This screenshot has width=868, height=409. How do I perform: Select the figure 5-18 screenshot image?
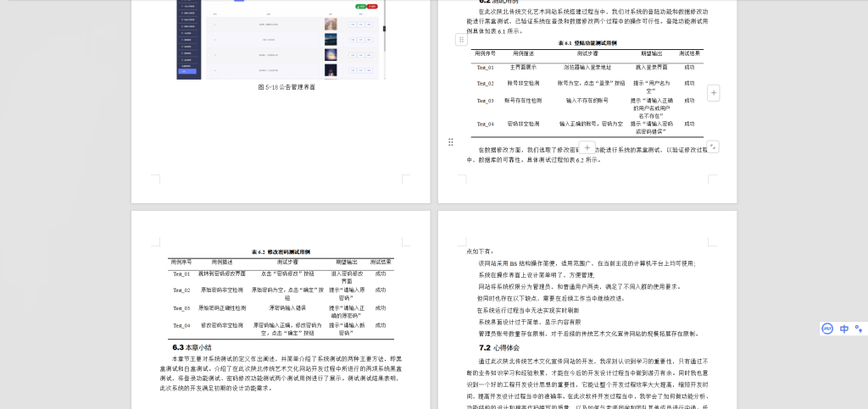coord(281,39)
